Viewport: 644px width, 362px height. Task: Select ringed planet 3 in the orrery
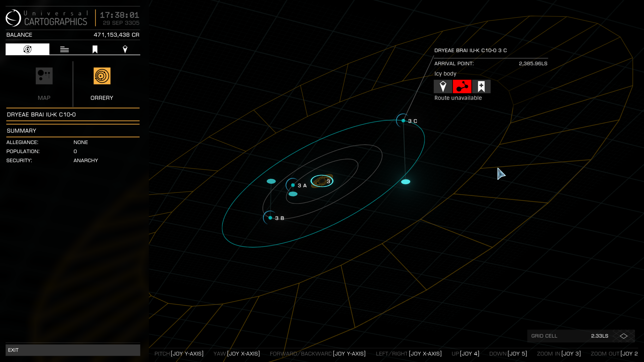[322, 181]
